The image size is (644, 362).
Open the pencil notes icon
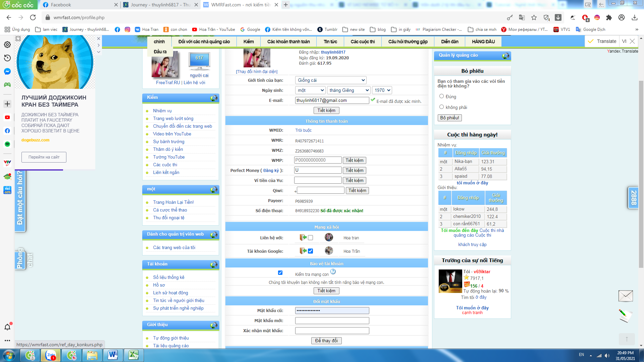[625, 316]
